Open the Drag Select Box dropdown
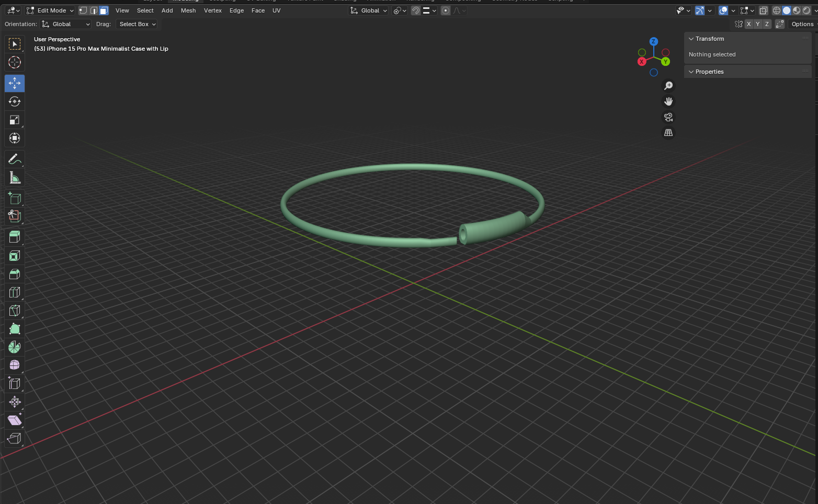 (137, 24)
